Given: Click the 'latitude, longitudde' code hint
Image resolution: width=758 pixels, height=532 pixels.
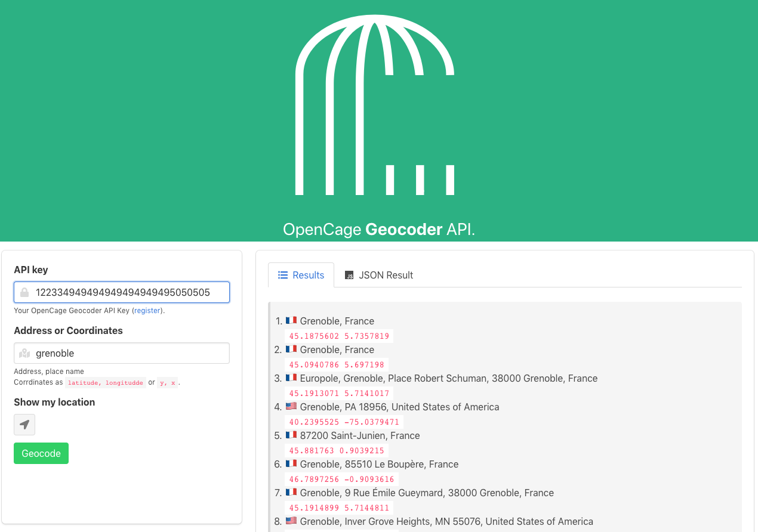Looking at the screenshot, I should point(106,383).
